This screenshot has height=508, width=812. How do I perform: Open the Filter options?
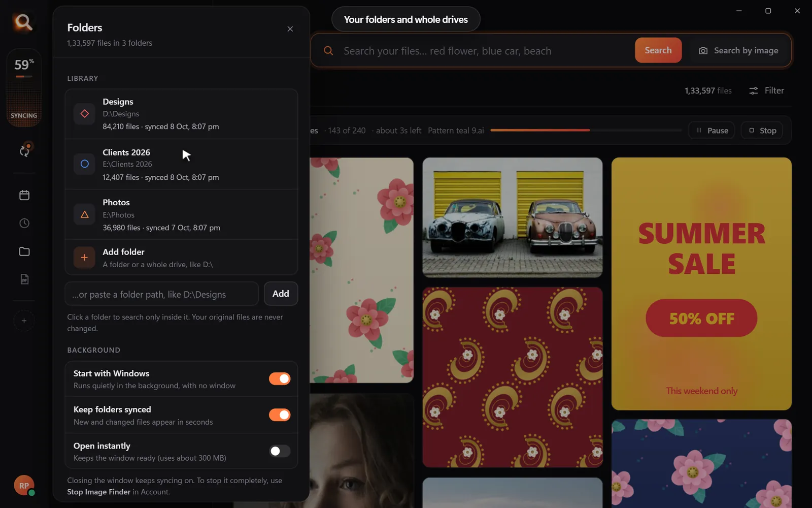click(766, 90)
